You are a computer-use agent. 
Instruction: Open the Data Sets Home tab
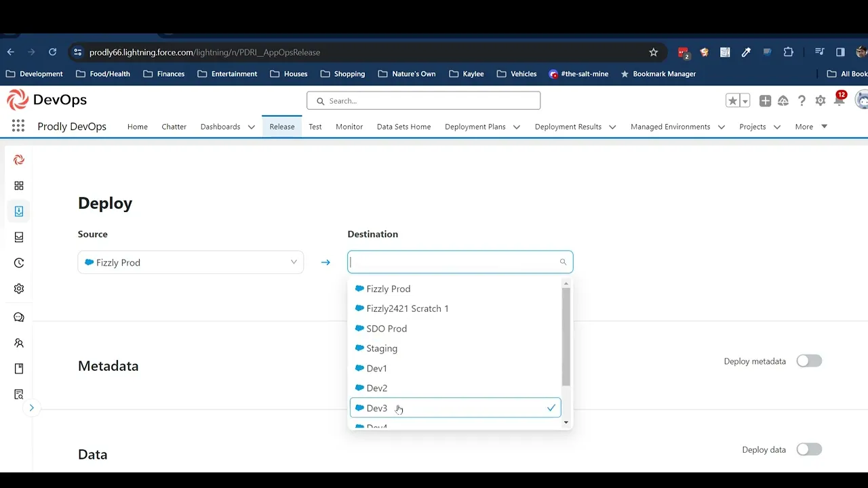(403, 127)
